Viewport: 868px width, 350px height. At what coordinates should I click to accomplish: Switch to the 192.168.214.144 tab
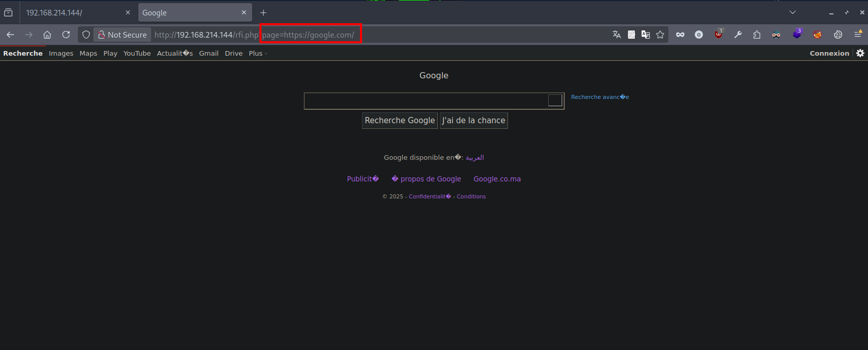point(72,12)
